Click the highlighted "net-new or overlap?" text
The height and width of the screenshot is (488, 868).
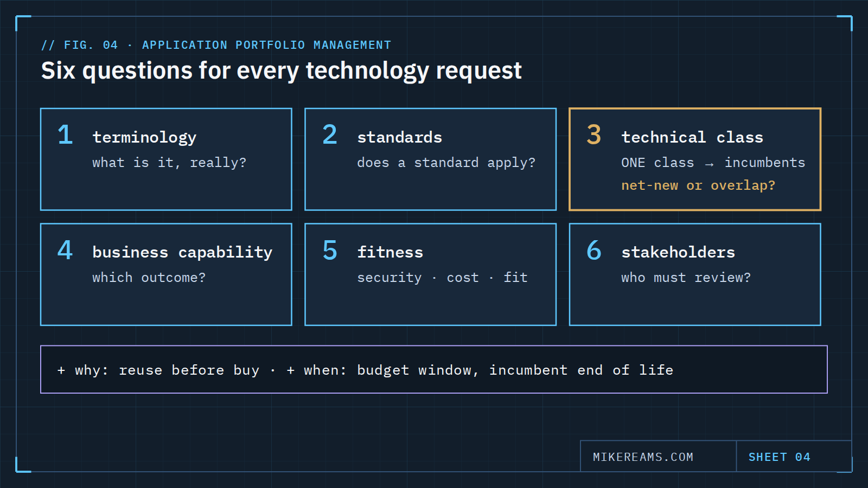coord(698,185)
